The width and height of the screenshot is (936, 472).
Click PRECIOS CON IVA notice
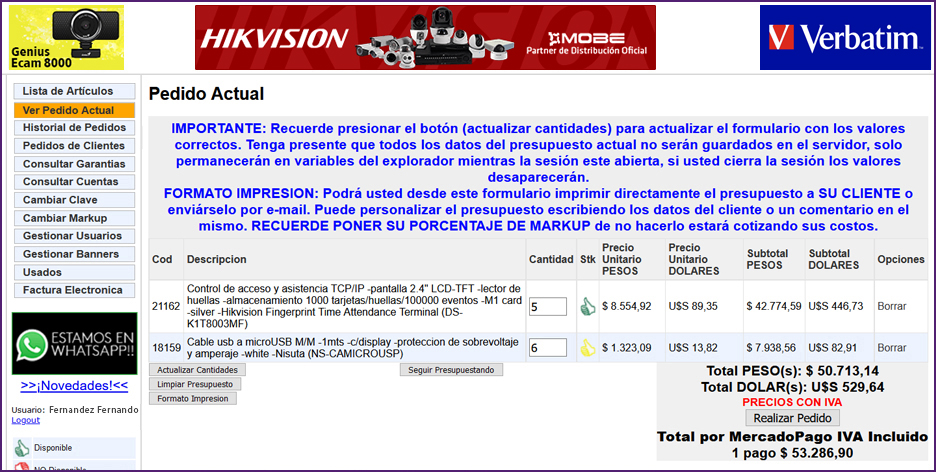793,403
